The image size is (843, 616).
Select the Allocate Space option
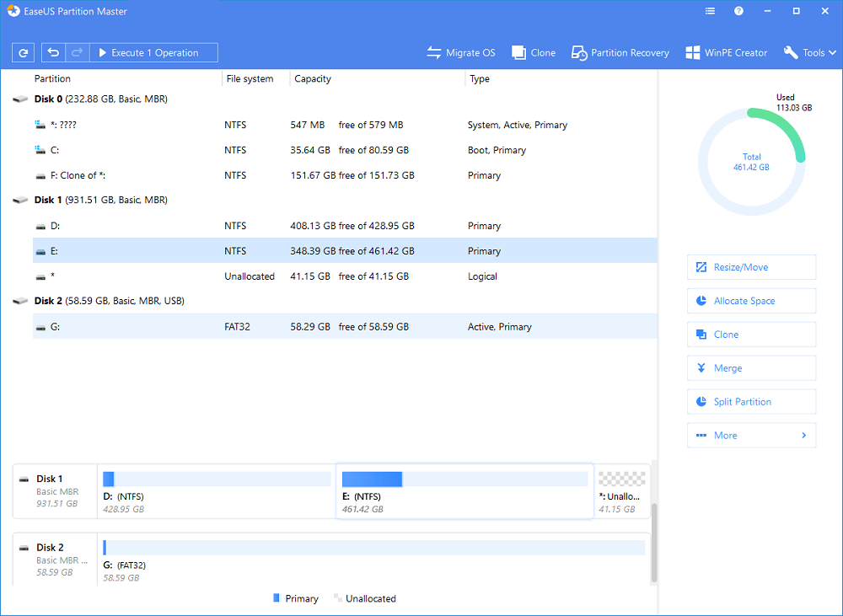(x=751, y=301)
